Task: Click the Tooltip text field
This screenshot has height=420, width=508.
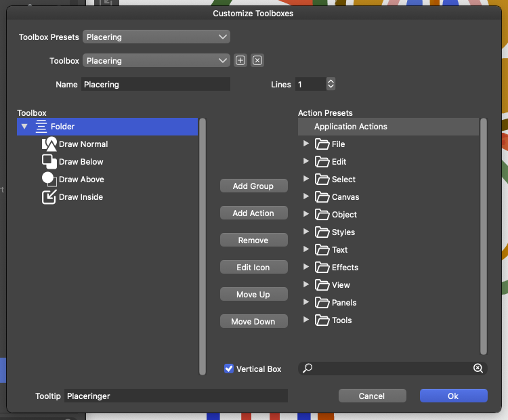Action: (176, 396)
